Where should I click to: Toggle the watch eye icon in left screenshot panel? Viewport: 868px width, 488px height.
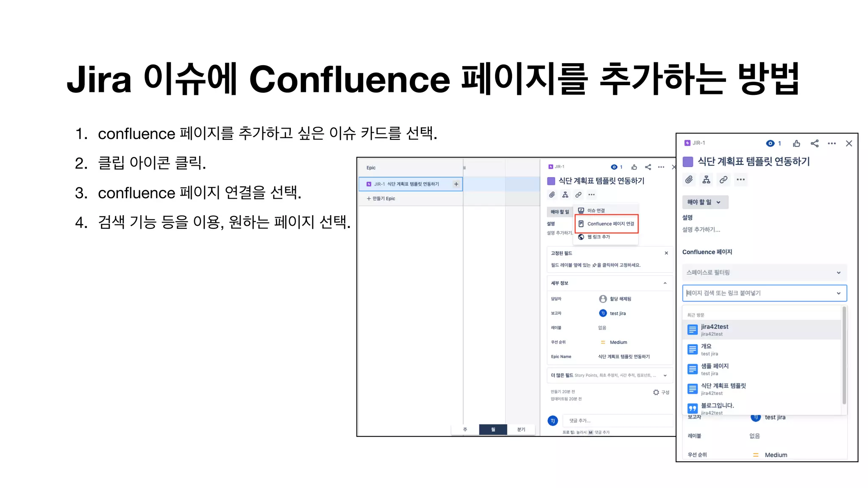[614, 167]
